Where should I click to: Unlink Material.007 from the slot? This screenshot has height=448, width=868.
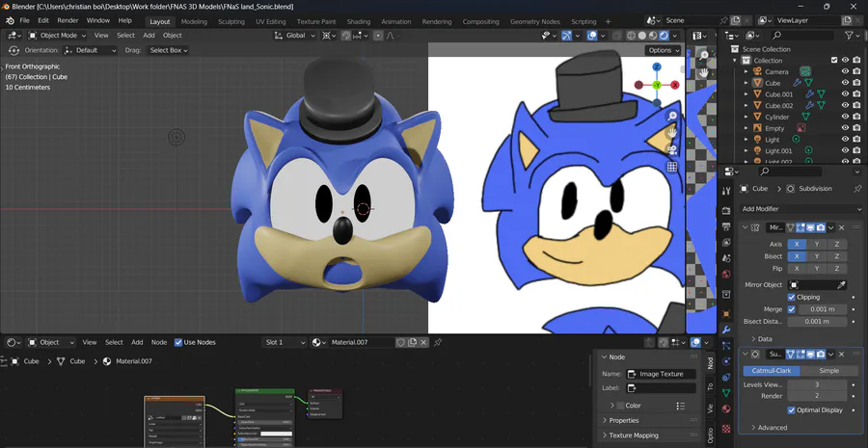click(423, 342)
